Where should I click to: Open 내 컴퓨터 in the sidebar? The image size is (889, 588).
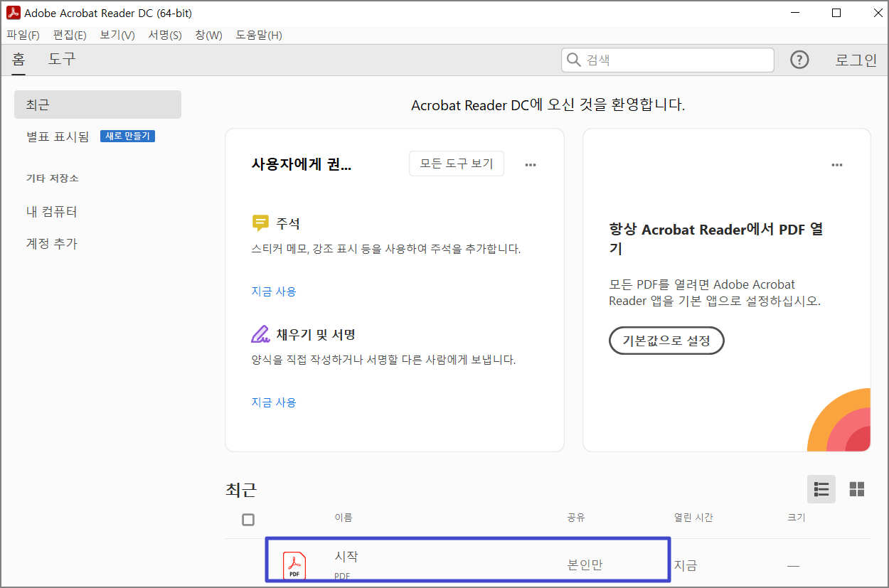(51, 212)
